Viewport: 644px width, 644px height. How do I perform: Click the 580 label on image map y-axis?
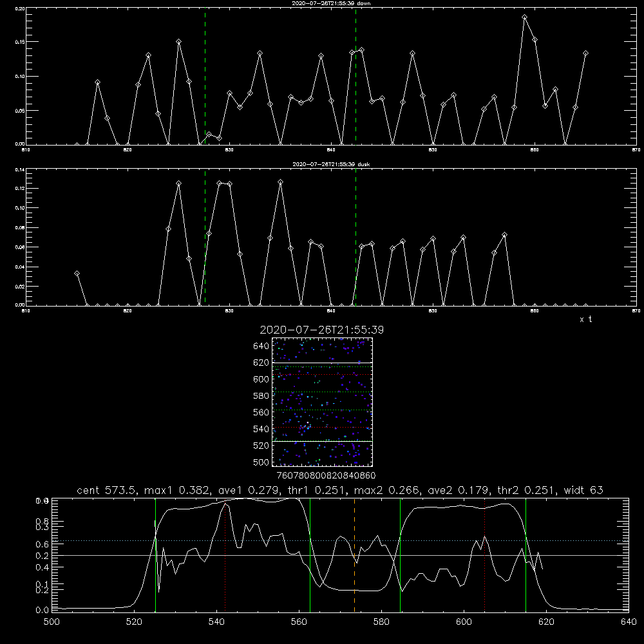pos(261,396)
